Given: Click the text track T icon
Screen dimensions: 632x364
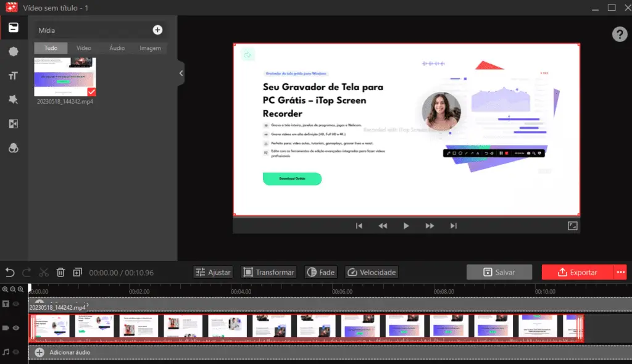Looking at the screenshot, I should coord(6,304).
